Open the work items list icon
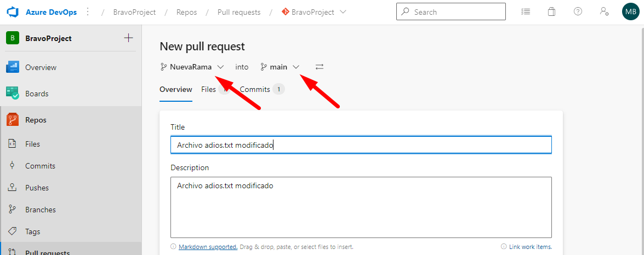Image resolution: width=644 pixels, height=255 pixels. click(526, 11)
